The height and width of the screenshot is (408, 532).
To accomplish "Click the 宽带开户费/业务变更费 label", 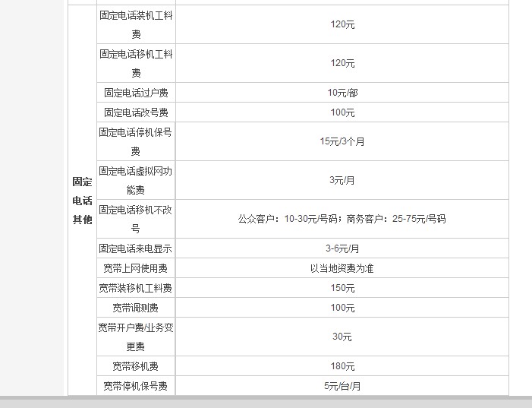I will pos(136,337).
